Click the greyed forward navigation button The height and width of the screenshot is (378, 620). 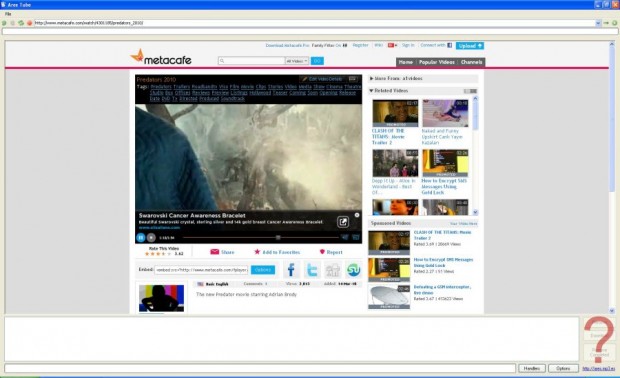pyautogui.click(x=13, y=23)
